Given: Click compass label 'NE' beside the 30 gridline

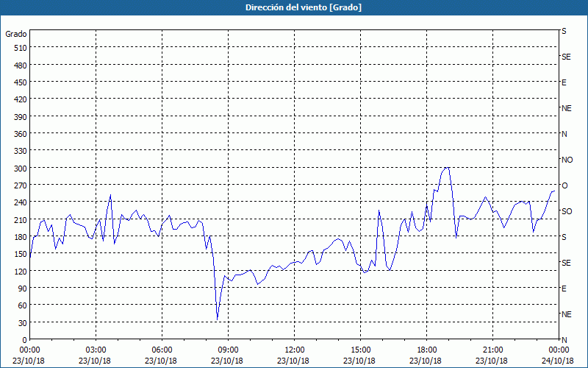Looking at the screenshot, I should 567,314.
